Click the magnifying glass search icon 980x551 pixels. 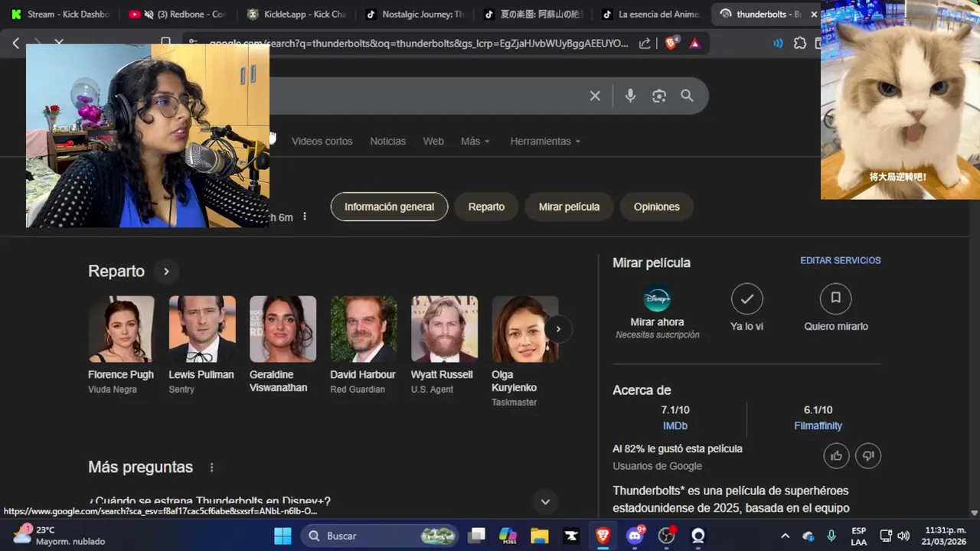687,96
